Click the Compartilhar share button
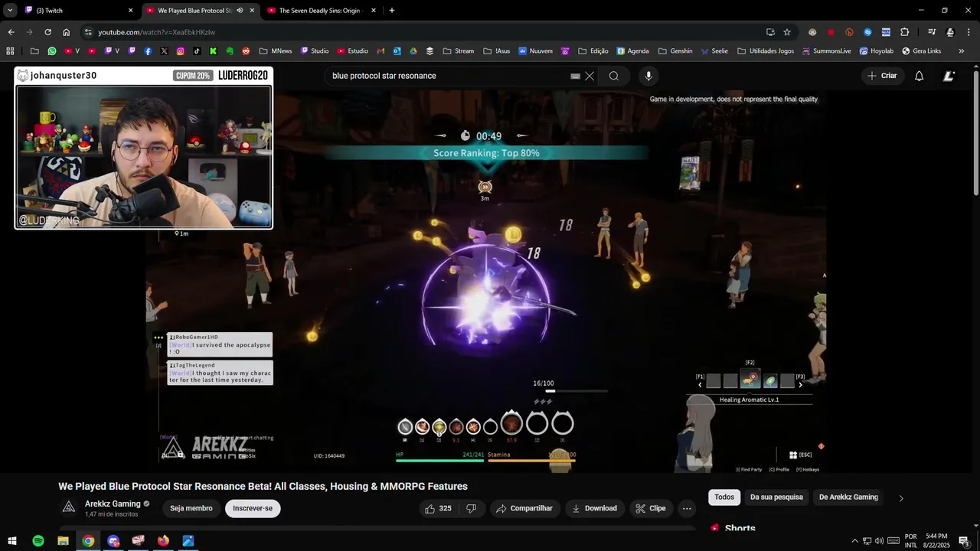 pyautogui.click(x=524, y=508)
